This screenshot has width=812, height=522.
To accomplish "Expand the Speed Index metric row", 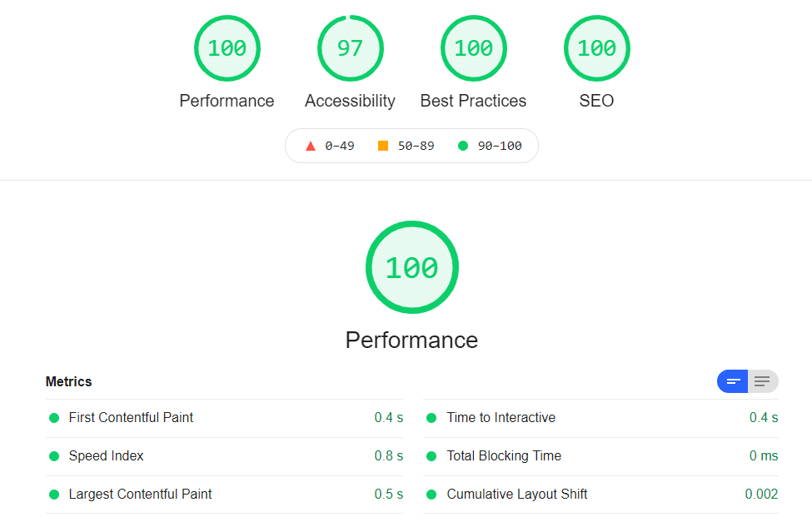I will click(x=224, y=456).
